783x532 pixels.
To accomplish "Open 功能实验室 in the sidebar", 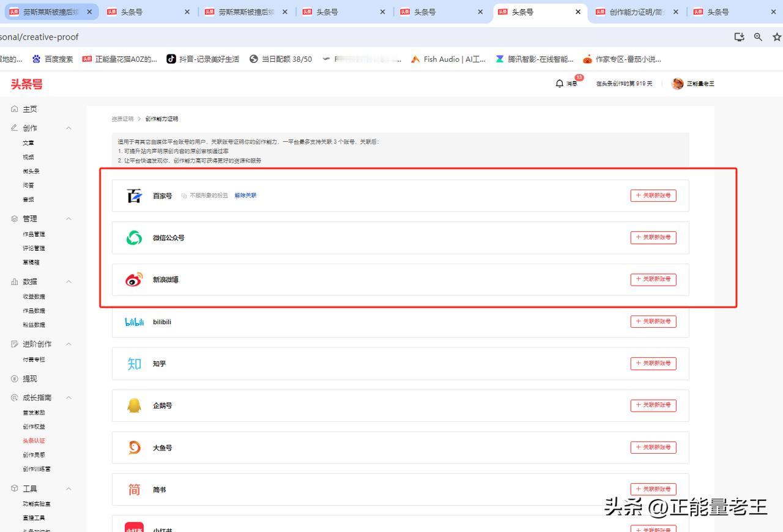I will [37, 504].
